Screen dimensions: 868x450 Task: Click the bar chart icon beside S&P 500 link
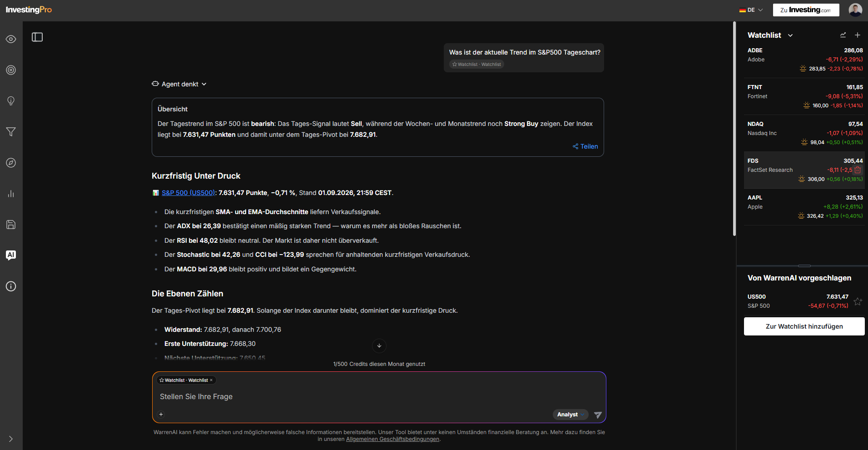(x=156, y=193)
